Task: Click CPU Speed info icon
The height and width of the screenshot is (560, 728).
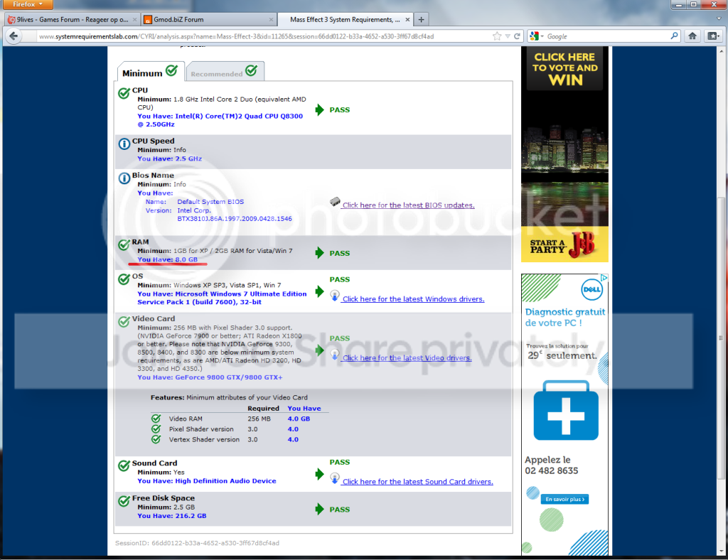Action: click(x=124, y=144)
